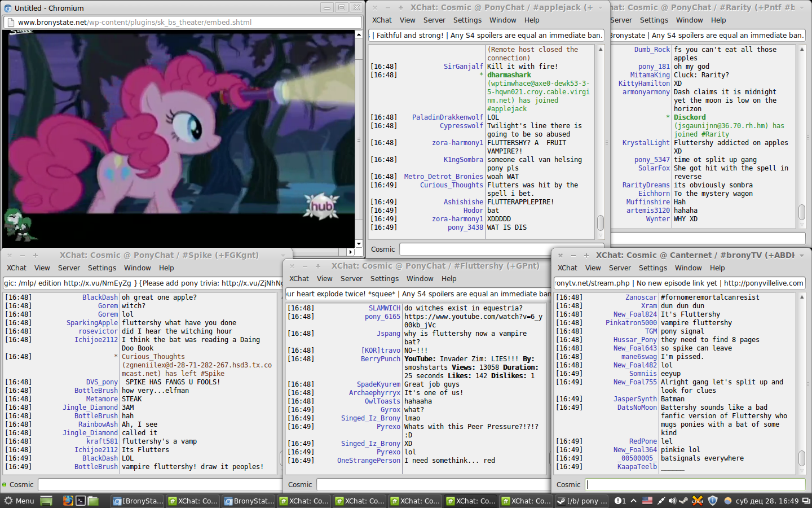Click the nickname JasperSynth in #bronyTV chat
Screen dimensions: 812x508
pyautogui.click(x=636, y=399)
